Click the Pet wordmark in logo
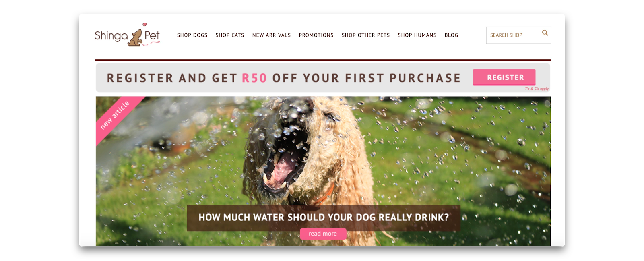Image resolution: width=644 pixels, height=261 pixels. (x=152, y=35)
